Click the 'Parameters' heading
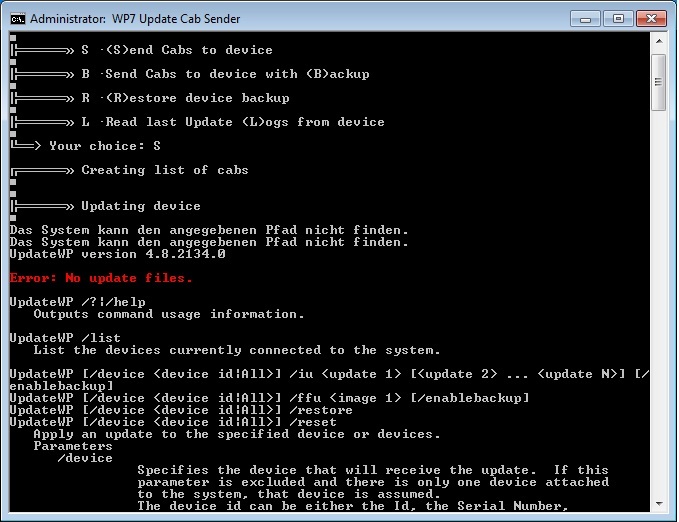Screen dimensions: 679x522 point(73,446)
